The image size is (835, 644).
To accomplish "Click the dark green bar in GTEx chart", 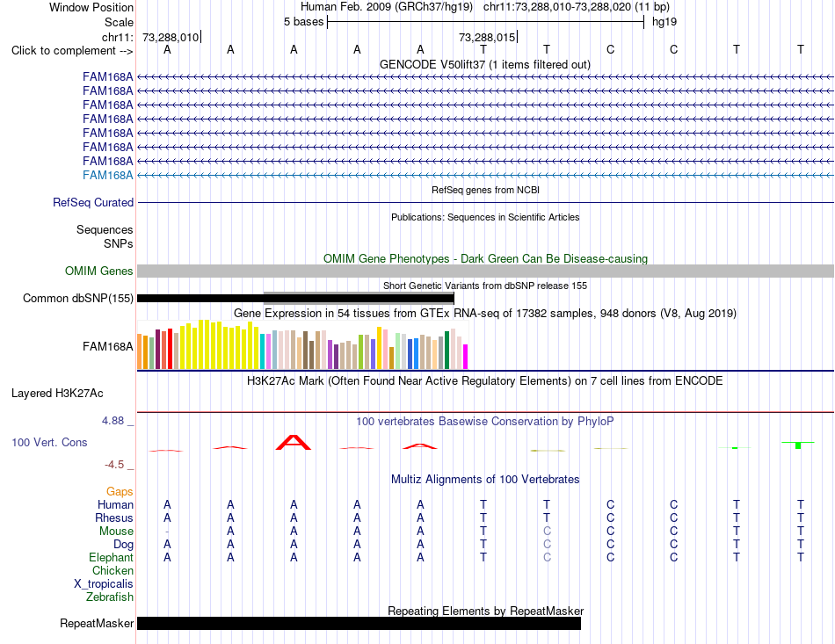I will (447, 351).
